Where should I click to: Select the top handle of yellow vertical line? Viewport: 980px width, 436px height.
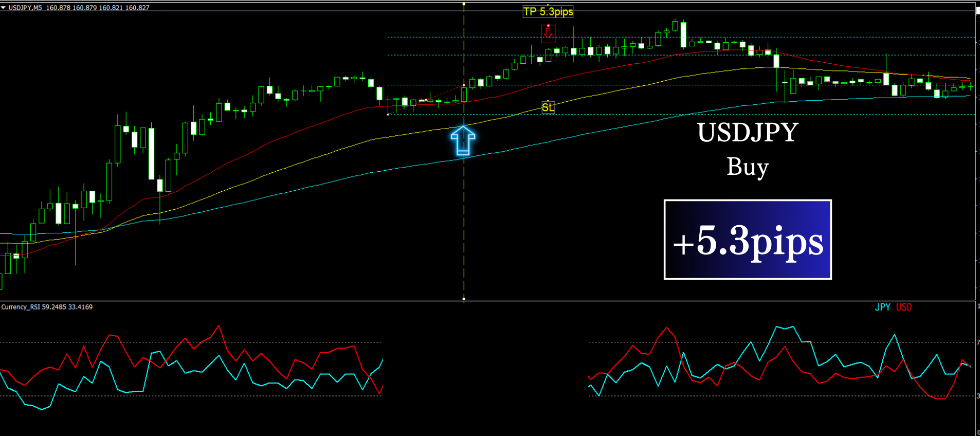(x=464, y=4)
